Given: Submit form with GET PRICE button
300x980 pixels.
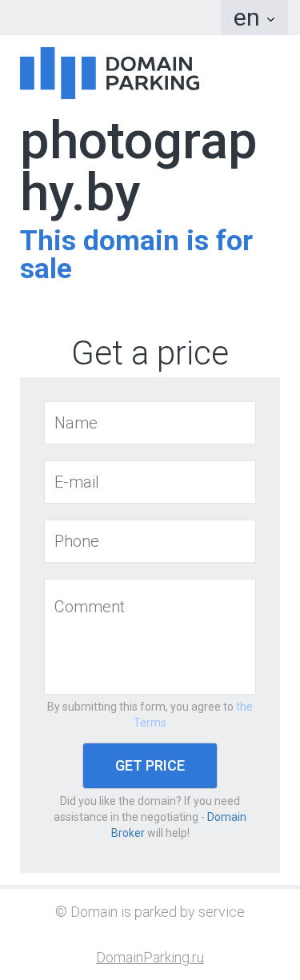Looking at the screenshot, I should tap(150, 766).
